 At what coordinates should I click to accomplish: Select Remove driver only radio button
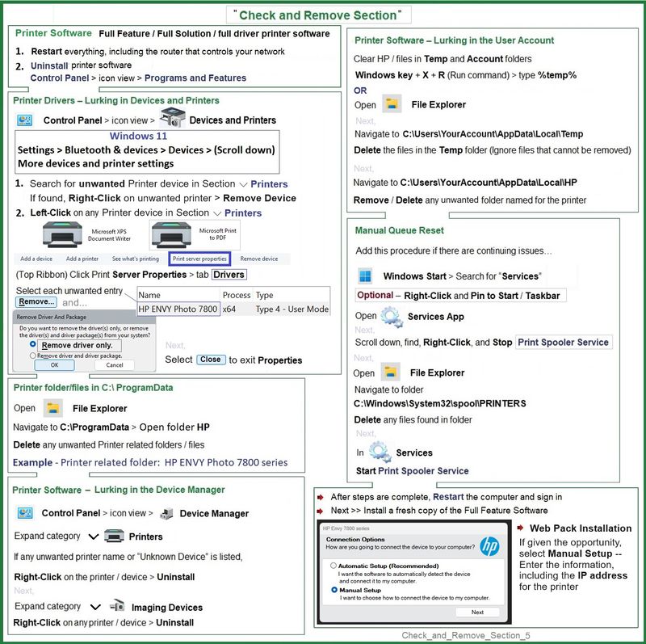tap(33, 344)
